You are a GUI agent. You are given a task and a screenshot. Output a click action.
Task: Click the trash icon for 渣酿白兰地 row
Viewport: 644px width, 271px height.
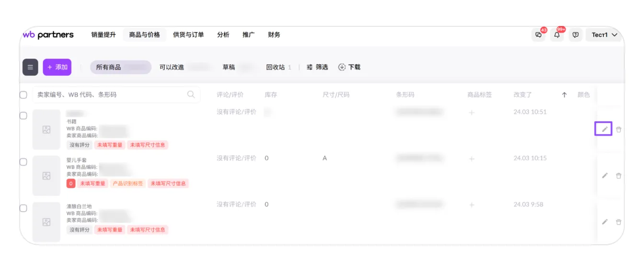pyautogui.click(x=619, y=222)
